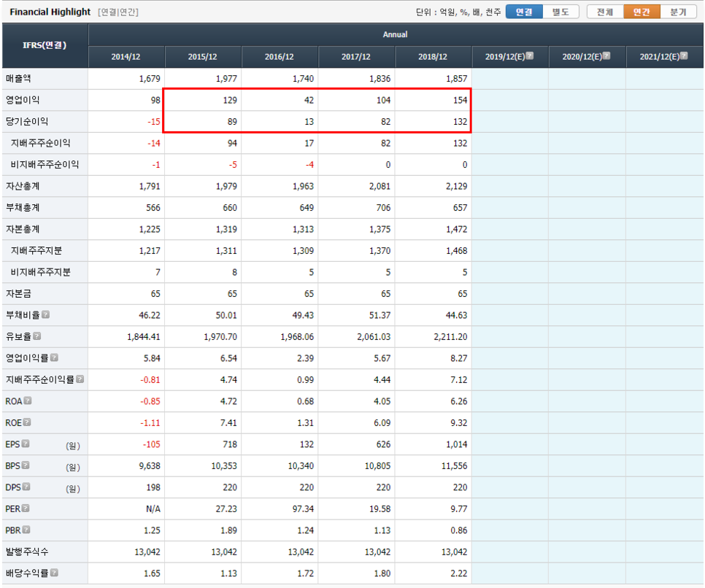Screen dimensions: 705x588
Task: Click the ROE value 9.32
Action: (x=459, y=422)
